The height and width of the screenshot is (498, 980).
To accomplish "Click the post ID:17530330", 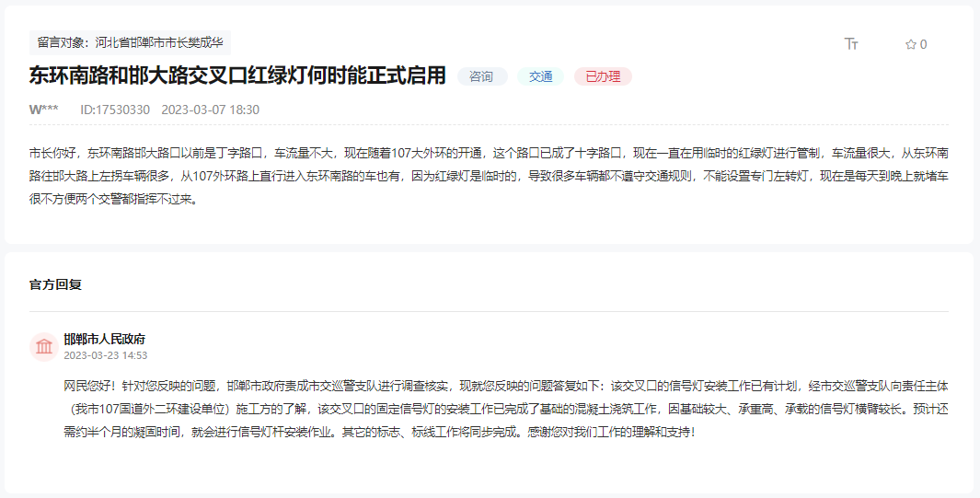I will click(x=115, y=110).
